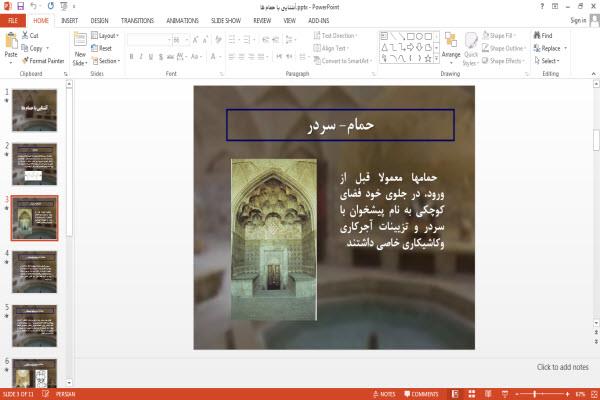Screen dimensions: 600x400
Task: Open the Layout dropdown
Action: 105,36
